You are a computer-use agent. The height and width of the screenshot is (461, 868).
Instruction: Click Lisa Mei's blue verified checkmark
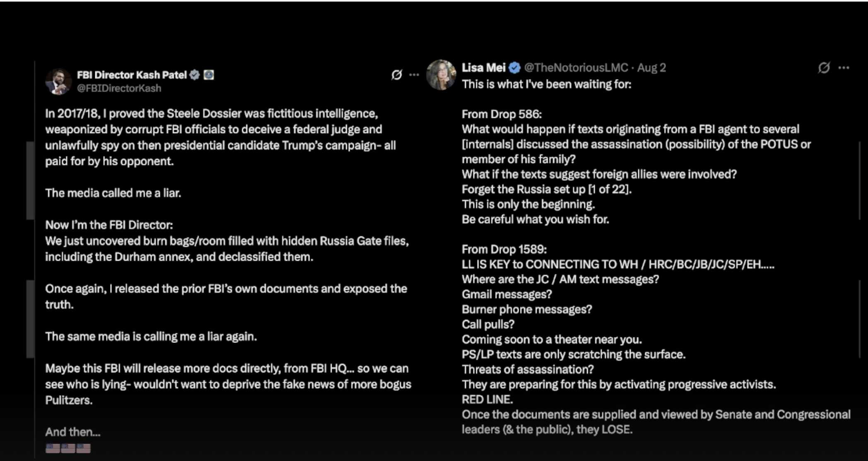514,68
